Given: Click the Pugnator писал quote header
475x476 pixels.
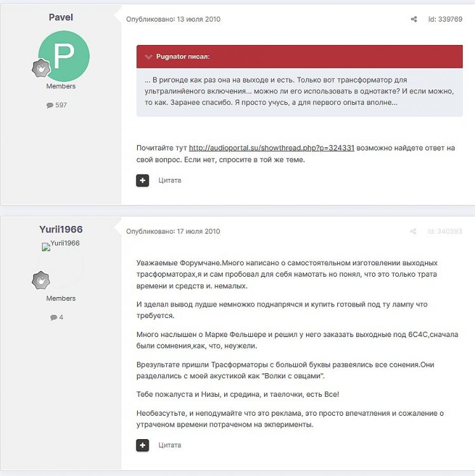Looking at the screenshot, I should pos(300,56).
